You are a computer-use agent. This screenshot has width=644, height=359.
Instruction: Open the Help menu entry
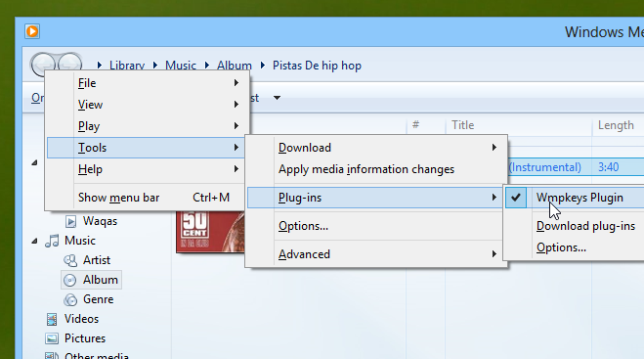point(146,169)
